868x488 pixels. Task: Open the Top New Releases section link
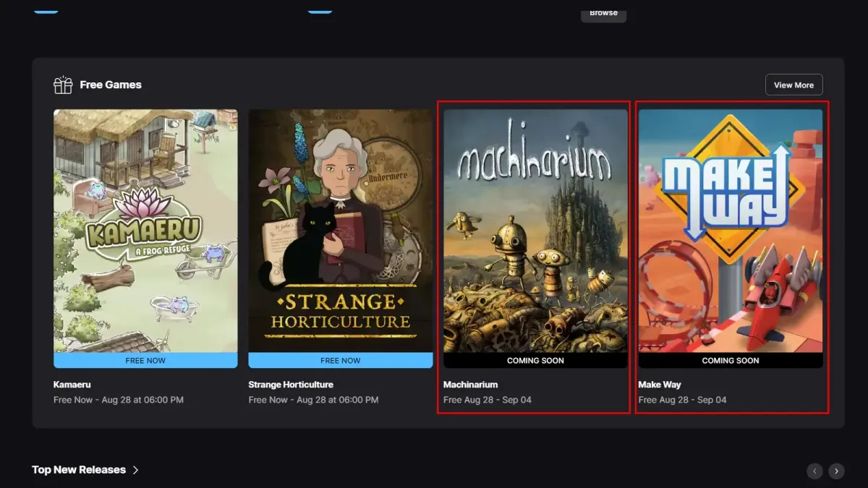85,470
